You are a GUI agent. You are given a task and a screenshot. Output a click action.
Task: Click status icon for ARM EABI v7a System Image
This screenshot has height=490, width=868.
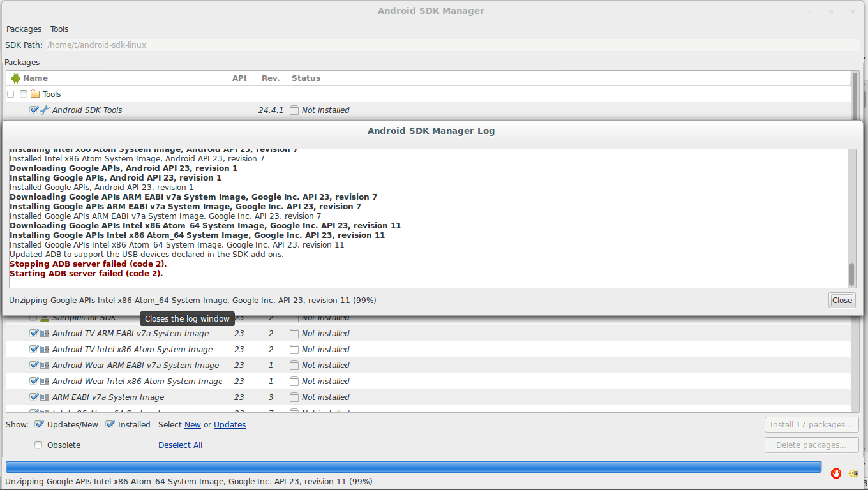coord(294,397)
